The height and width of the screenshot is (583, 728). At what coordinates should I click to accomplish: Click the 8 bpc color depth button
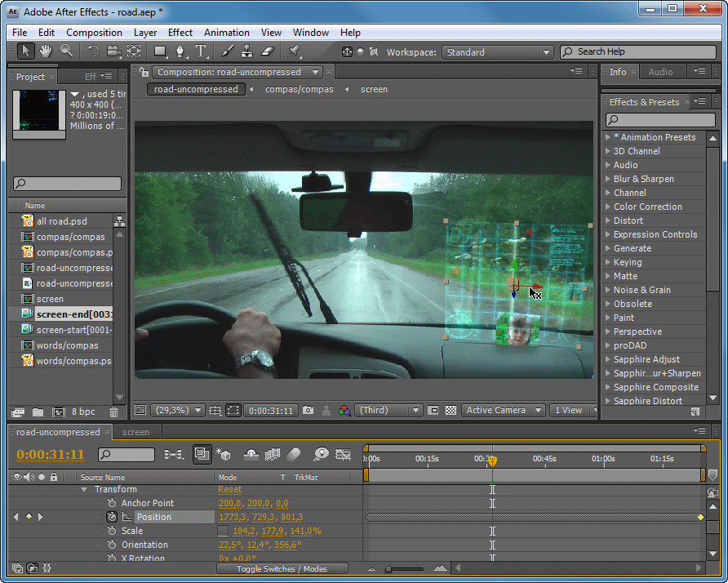(x=83, y=412)
